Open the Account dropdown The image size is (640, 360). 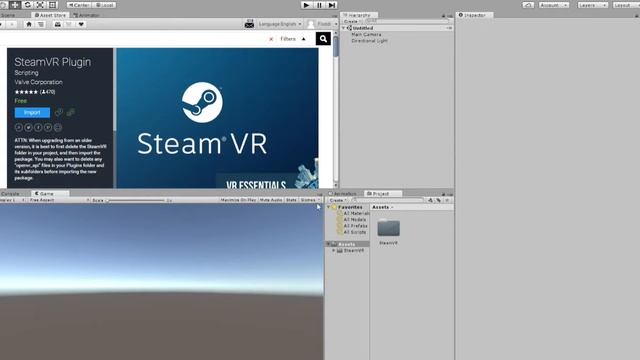tap(554, 5)
